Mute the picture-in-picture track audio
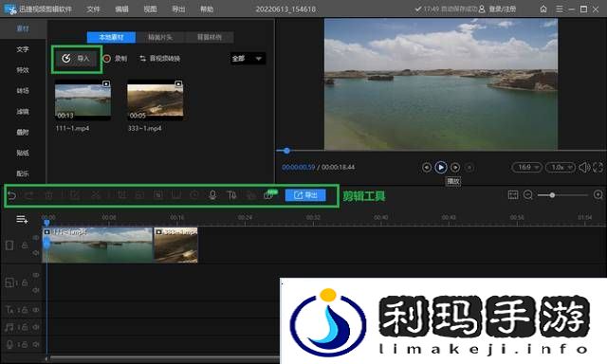The height and width of the screenshot is (364, 607). coord(36,290)
